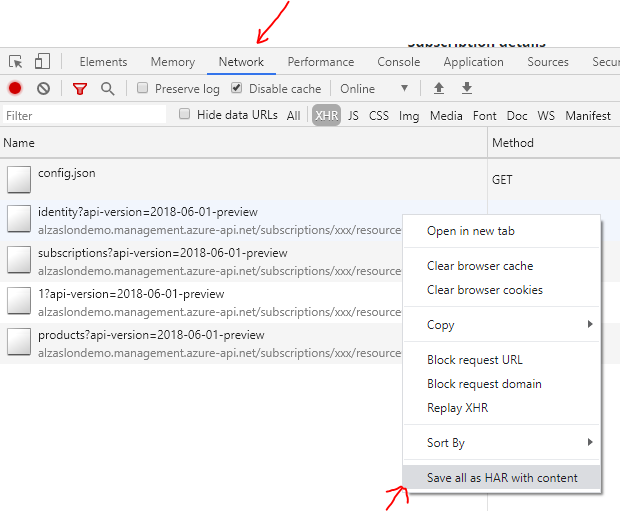The width and height of the screenshot is (620, 511).
Task: Click the 1?api-version request file icon
Action: coord(19,300)
